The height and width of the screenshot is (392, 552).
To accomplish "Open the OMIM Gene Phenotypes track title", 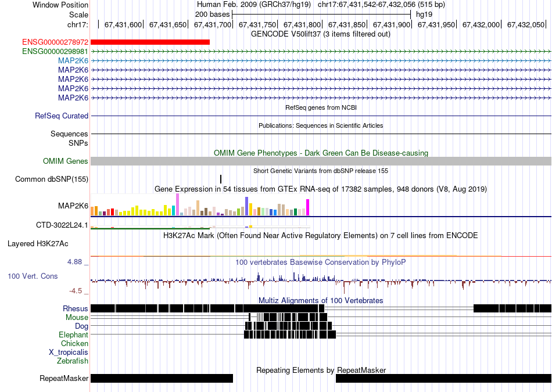I will coord(321,153).
